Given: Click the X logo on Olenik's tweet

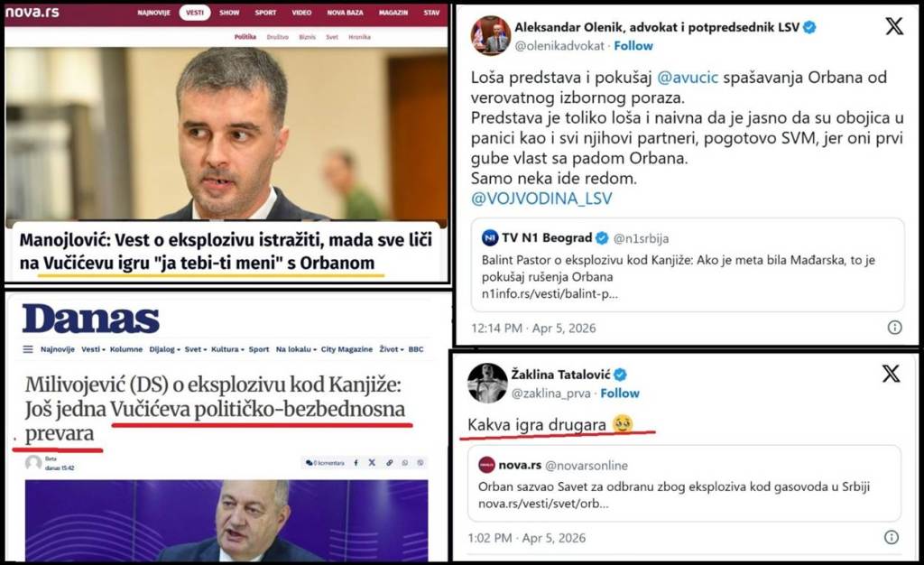Looking at the screenshot, I should click(894, 26).
